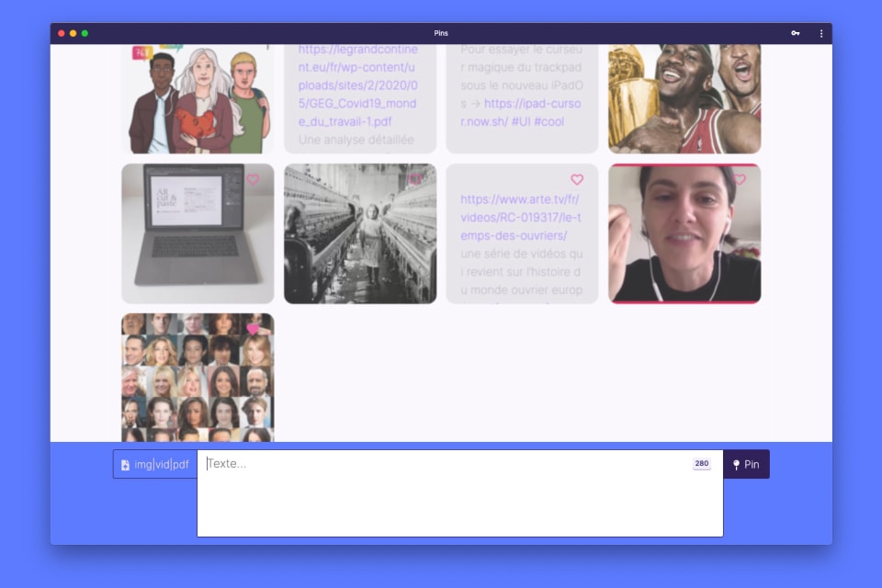This screenshot has width=882, height=588.
Task: Click the key icon in title bar
Action: 795,33
